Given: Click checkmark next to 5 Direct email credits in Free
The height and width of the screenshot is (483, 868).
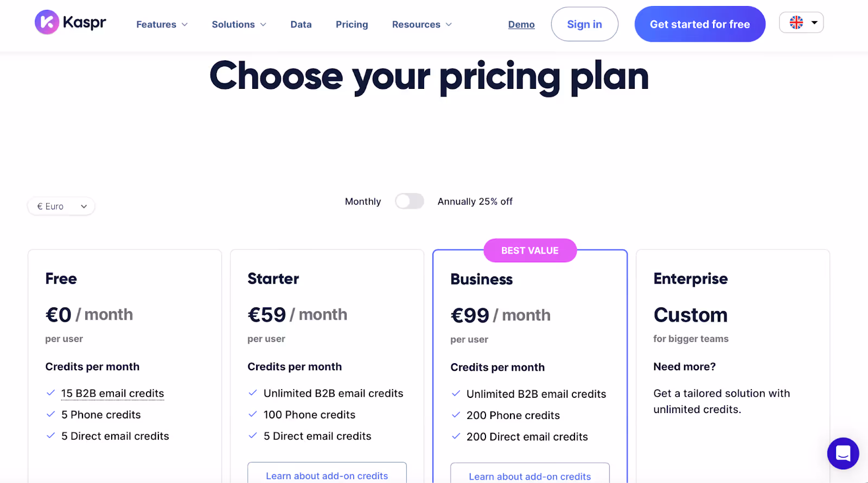Looking at the screenshot, I should pyautogui.click(x=50, y=435).
